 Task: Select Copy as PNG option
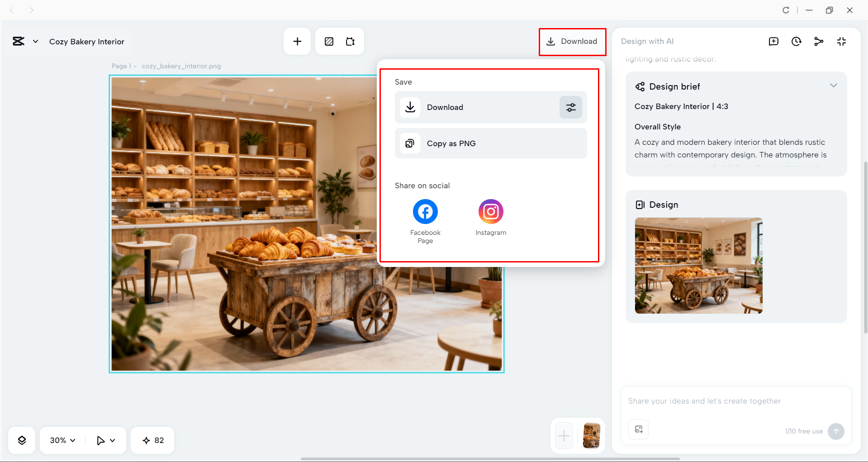[491, 143]
